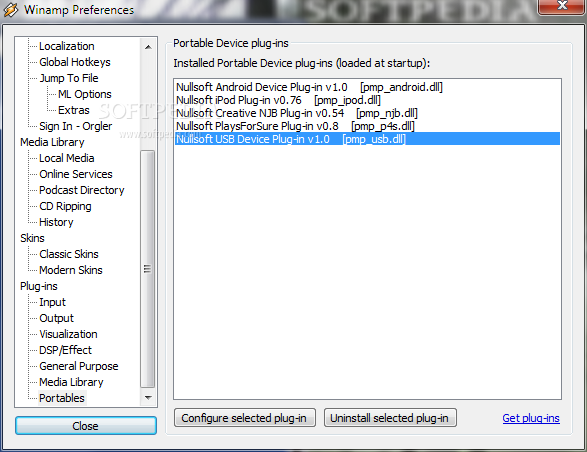587x452 pixels.
Task: Select Portables plug-ins tree item
Action: 62,398
